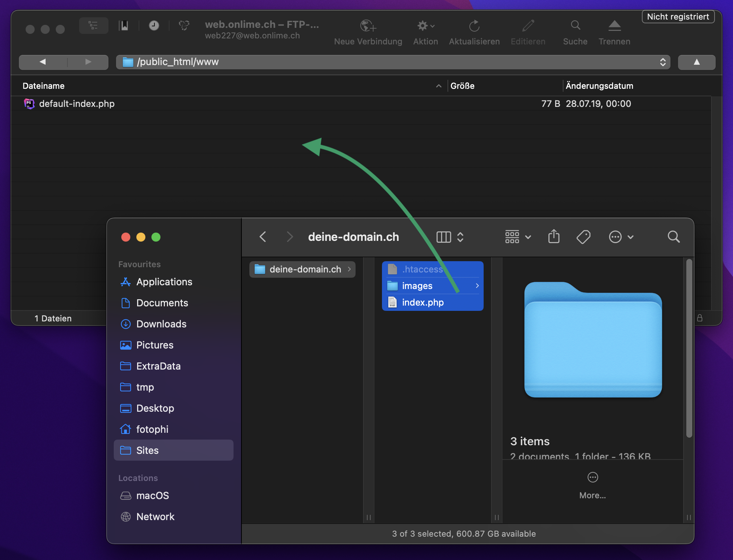Open macOS disk in Locations
This screenshot has height=560, width=733.
pyautogui.click(x=174, y=496)
